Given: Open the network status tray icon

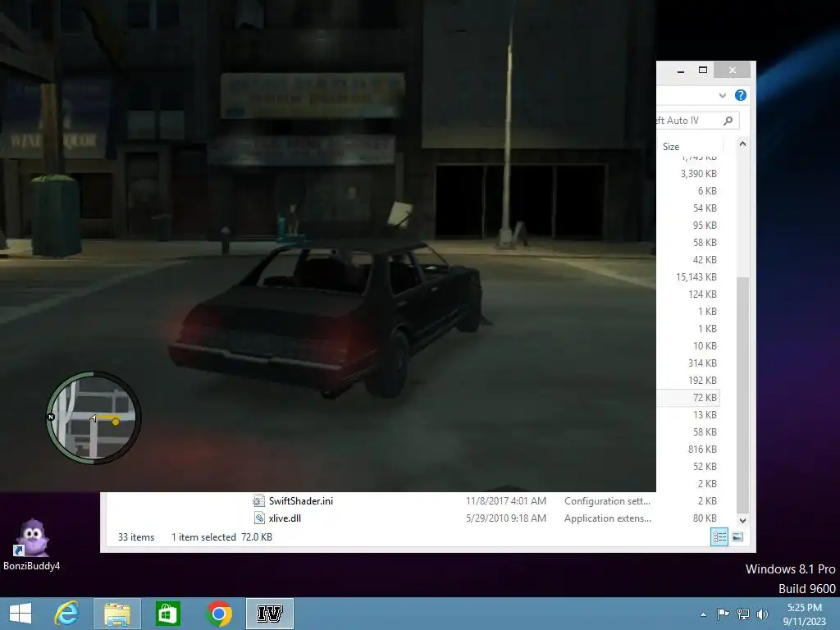Looking at the screenshot, I should pos(742,614).
